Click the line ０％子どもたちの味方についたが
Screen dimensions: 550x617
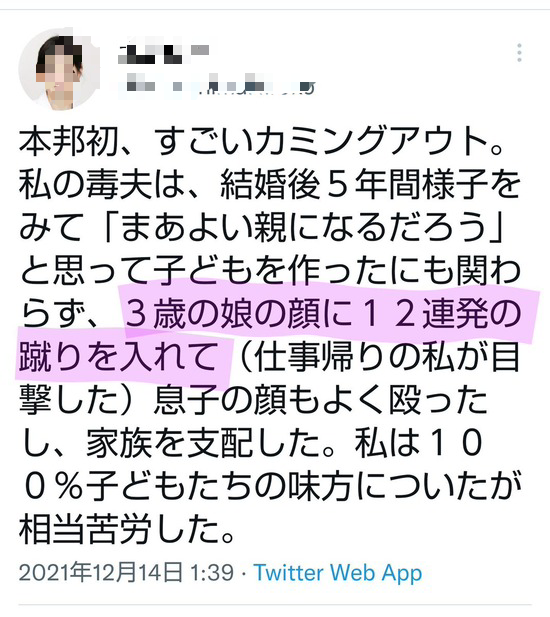point(271,487)
